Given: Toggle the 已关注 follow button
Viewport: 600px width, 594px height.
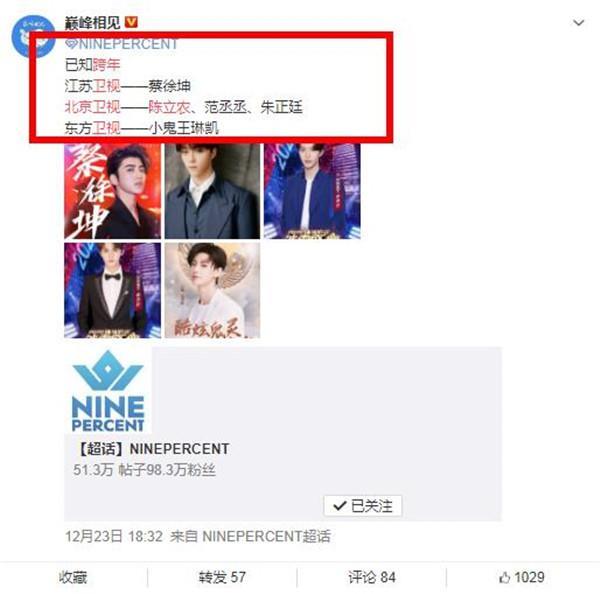Looking at the screenshot, I should tap(362, 506).
